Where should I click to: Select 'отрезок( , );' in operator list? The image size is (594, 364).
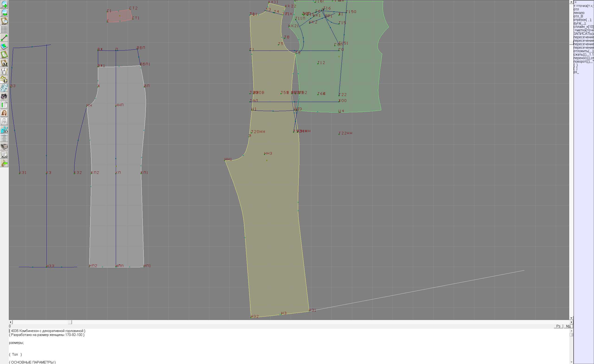pos(582,20)
